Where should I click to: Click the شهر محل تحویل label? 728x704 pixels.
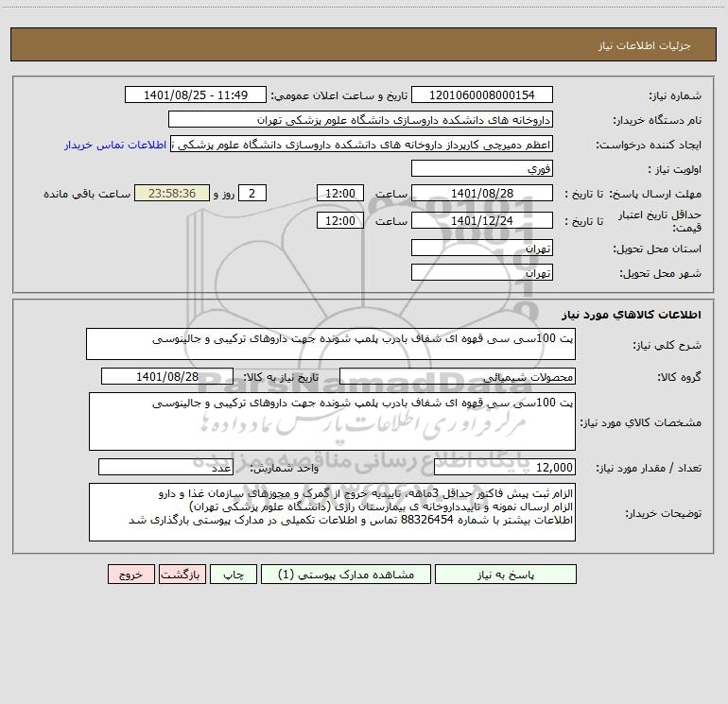[661, 274]
